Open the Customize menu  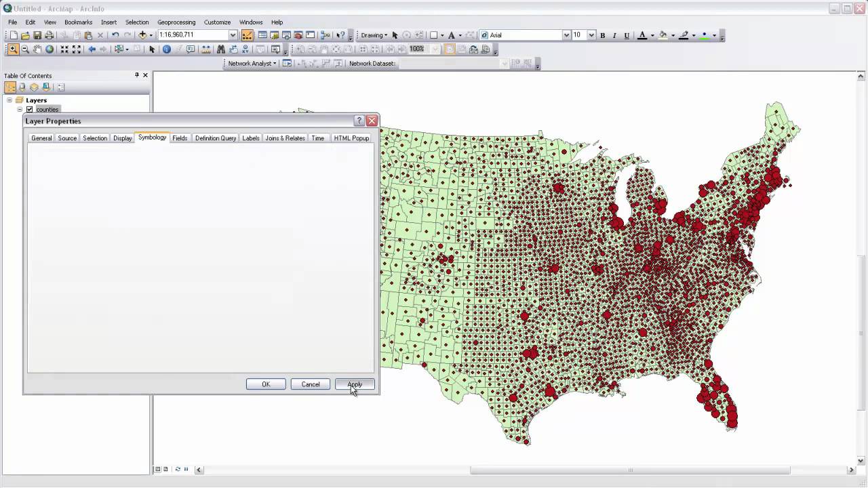pos(217,22)
